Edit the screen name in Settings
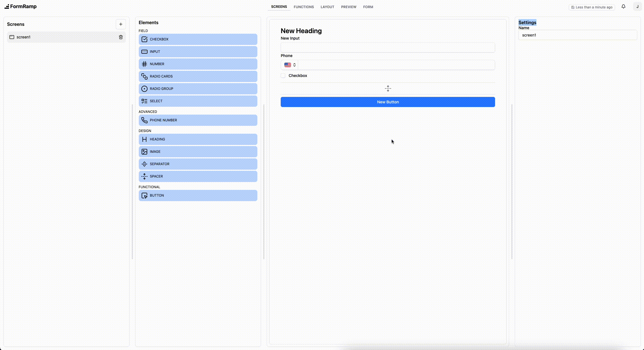Viewport: 644px width, 350px height. click(578, 35)
